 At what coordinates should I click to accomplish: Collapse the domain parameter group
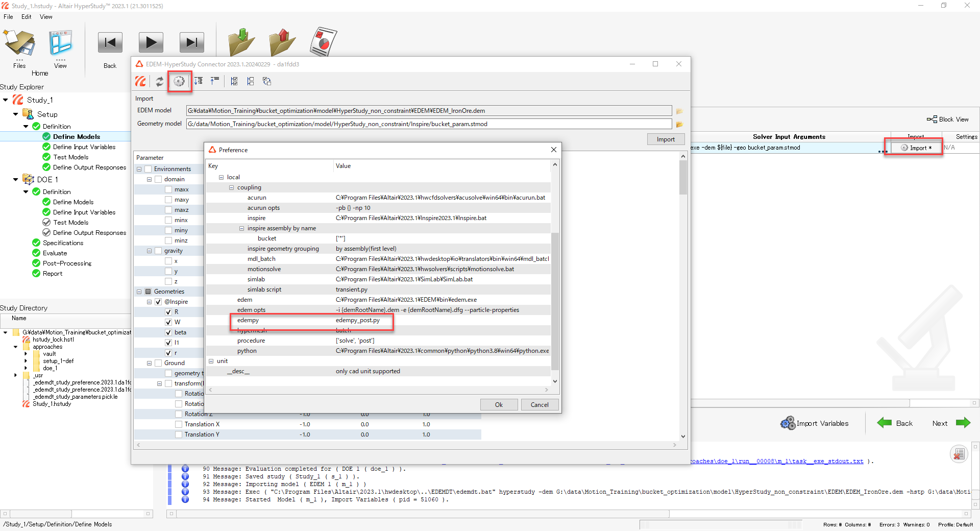click(x=149, y=179)
